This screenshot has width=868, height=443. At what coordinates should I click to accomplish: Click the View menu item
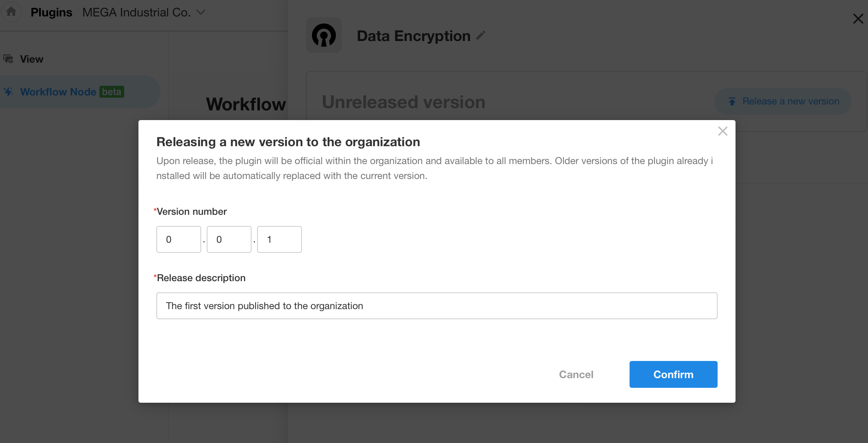[32, 59]
